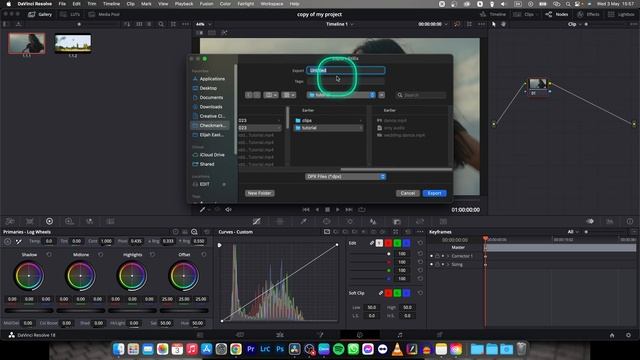640x360 pixels.
Task: Open the Power Window palette icon
Action: pyautogui.click(x=327, y=221)
